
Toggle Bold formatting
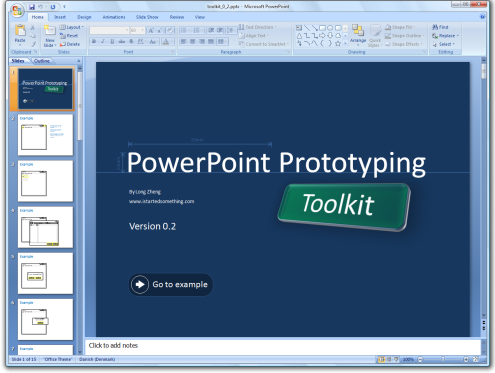click(94, 41)
